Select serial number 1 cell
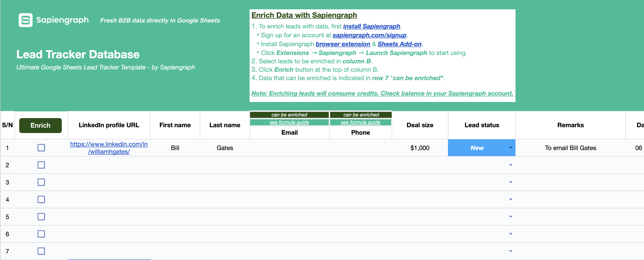This screenshot has height=260, width=644. (7, 148)
